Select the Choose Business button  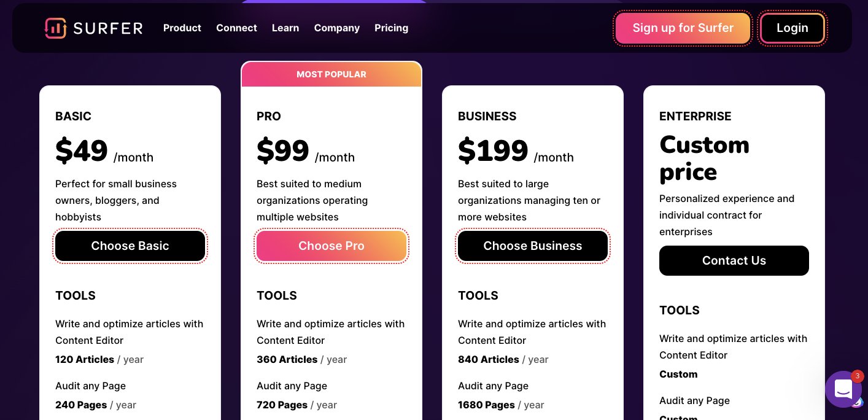pyautogui.click(x=533, y=246)
